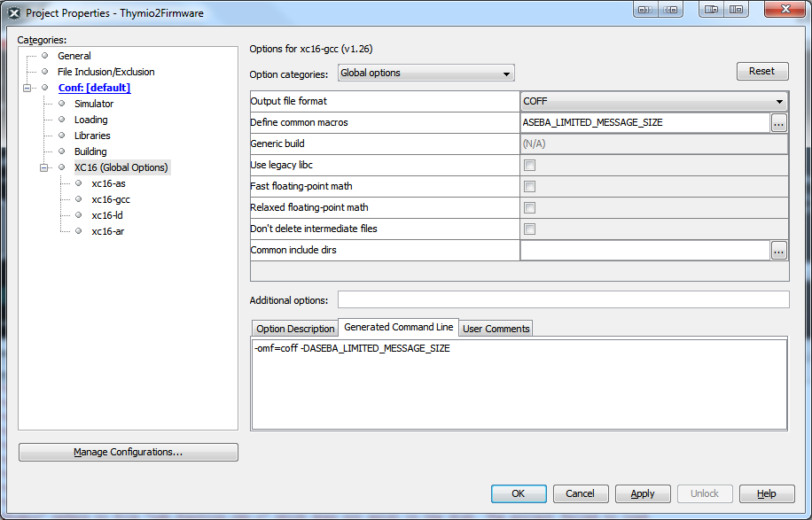Select the xc16-as tree item

click(x=108, y=183)
